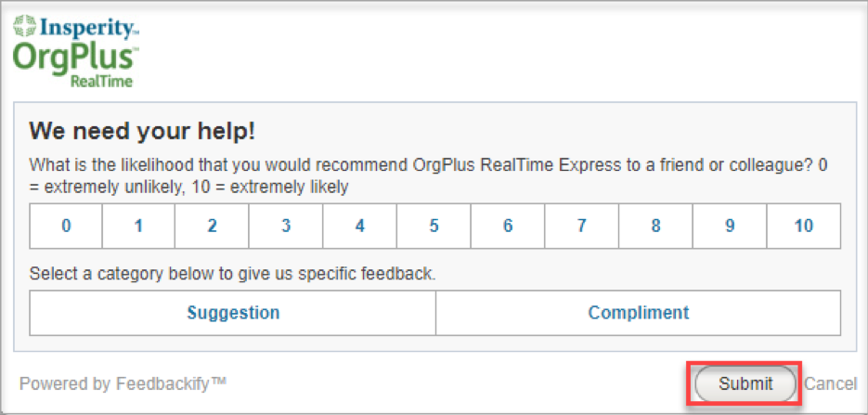Screen dimensions: 868x415
Task: Select rating 1 on the scale
Action: pyautogui.click(x=139, y=226)
